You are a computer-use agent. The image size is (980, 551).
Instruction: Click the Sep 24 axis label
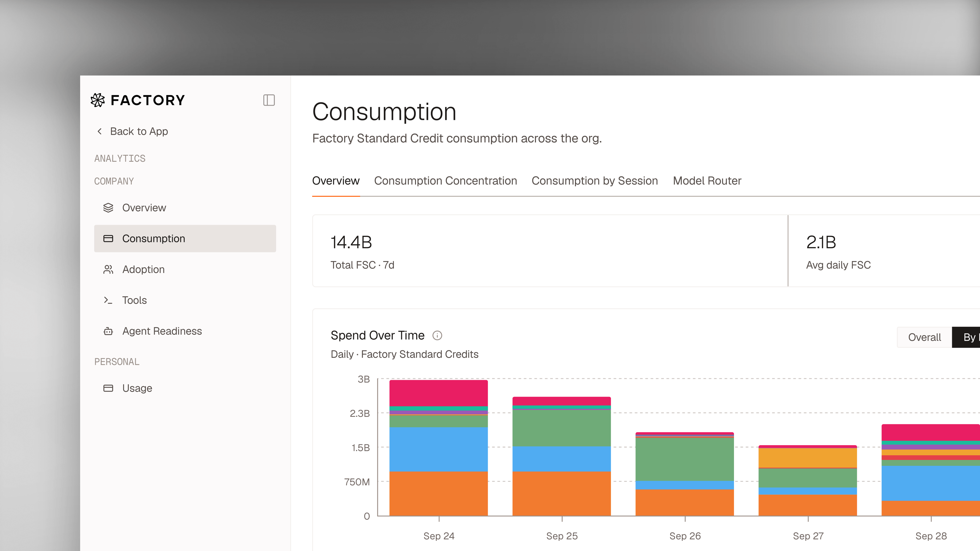439,536
